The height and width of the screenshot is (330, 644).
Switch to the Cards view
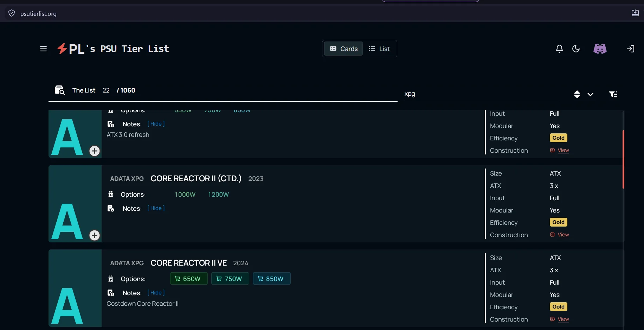coord(344,49)
